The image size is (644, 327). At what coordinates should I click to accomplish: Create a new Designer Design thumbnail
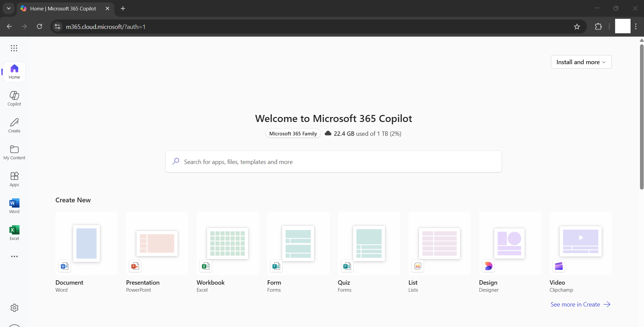509,243
